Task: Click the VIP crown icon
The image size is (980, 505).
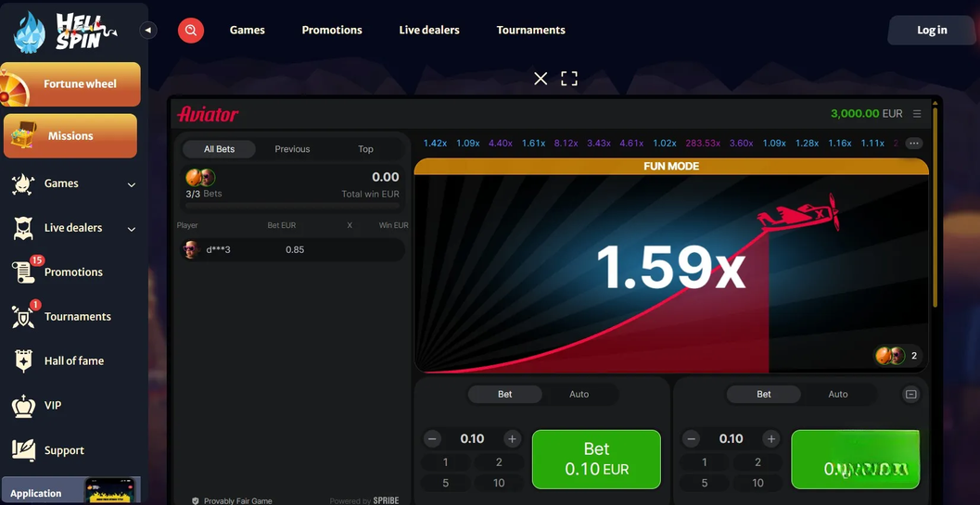Action: click(23, 406)
